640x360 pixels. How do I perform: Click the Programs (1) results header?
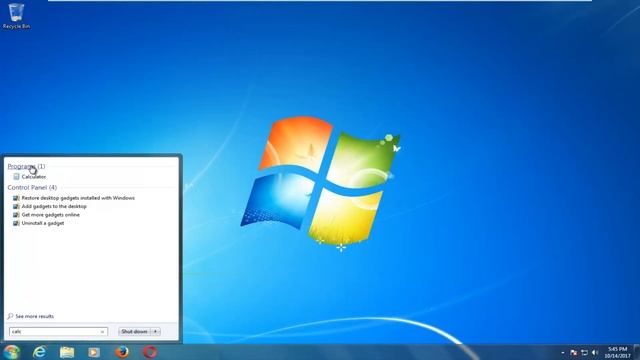pyautogui.click(x=26, y=167)
